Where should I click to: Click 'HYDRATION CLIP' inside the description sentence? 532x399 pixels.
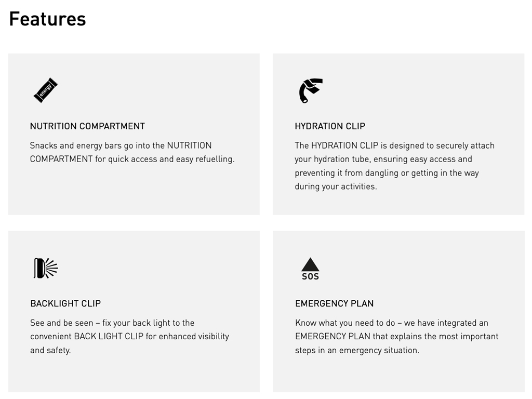pyautogui.click(x=344, y=145)
